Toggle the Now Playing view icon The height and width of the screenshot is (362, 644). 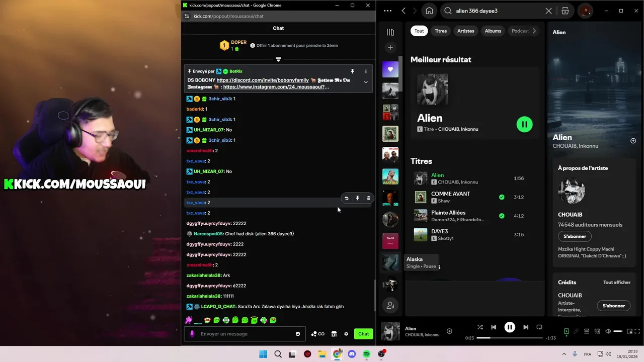(567, 331)
